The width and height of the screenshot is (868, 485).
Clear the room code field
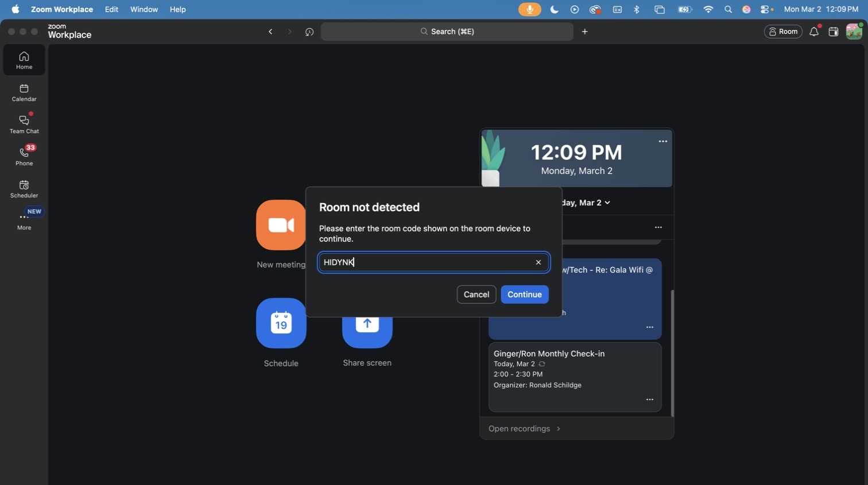538,262
